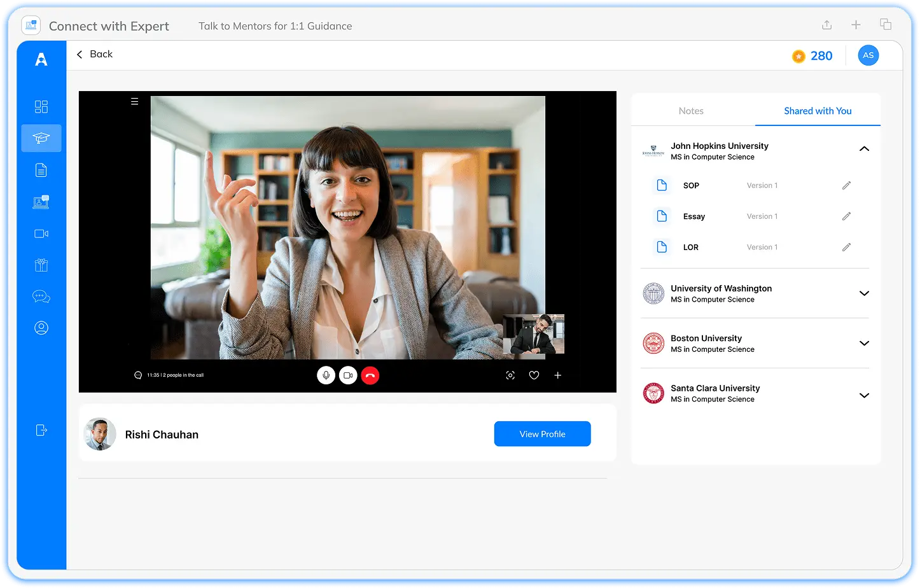Turn off the camera during the call
Image resolution: width=920 pixels, height=588 pixels.
348,375
